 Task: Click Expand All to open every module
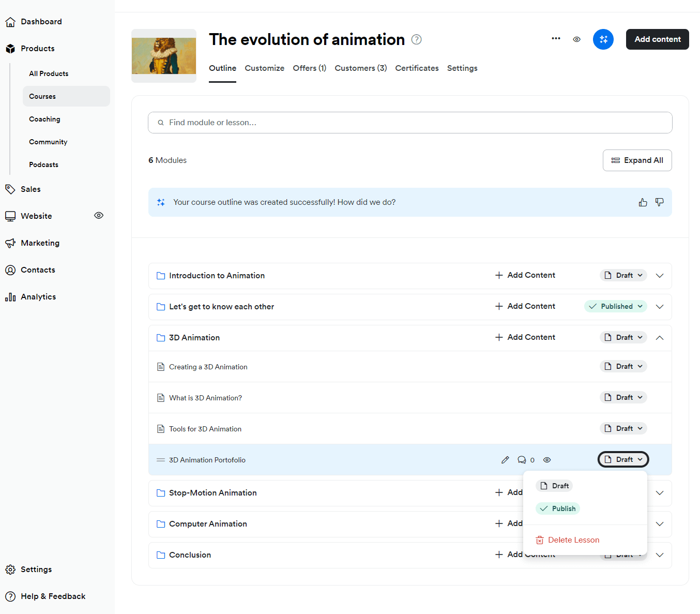tap(637, 160)
